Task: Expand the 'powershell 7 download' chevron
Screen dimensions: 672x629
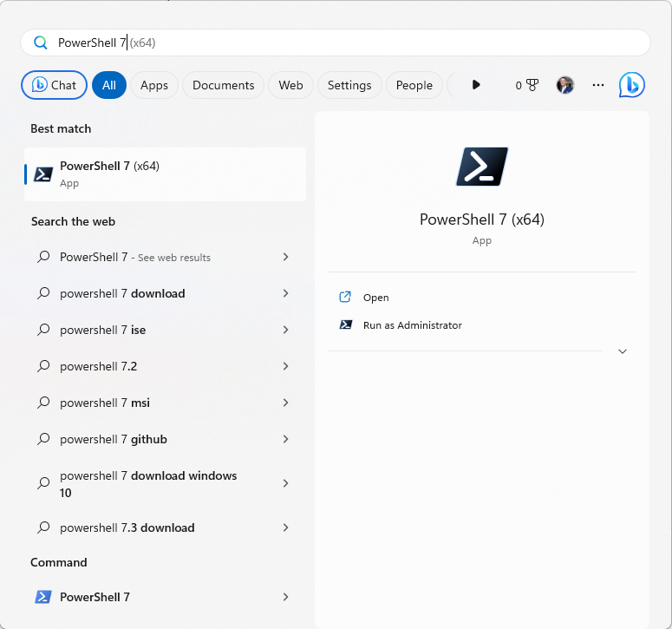Action: (285, 293)
